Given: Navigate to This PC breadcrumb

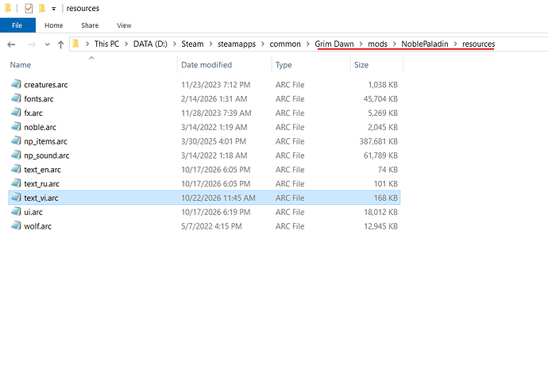Looking at the screenshot, I should point(106,44).
